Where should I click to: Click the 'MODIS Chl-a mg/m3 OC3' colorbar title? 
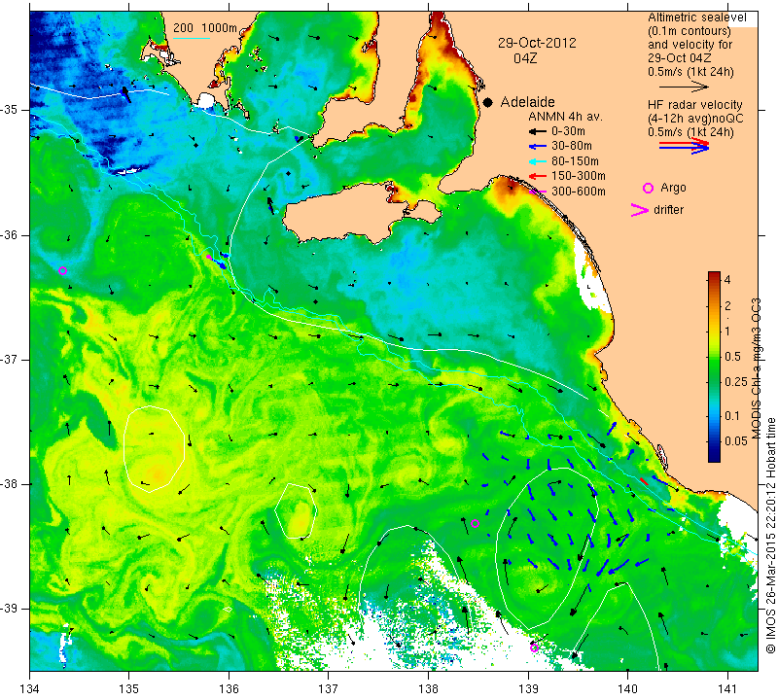pyautogui.click(x=757, y=368)
